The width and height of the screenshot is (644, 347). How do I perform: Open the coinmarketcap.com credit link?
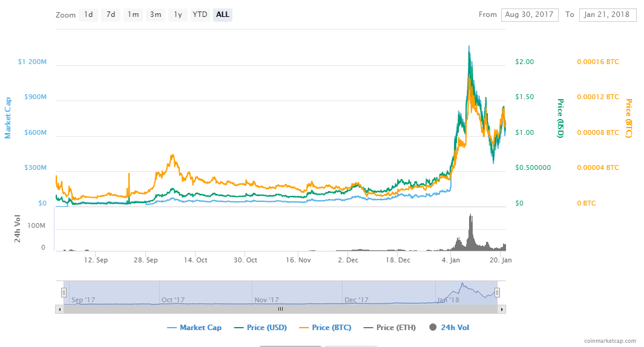coord(610,341)
